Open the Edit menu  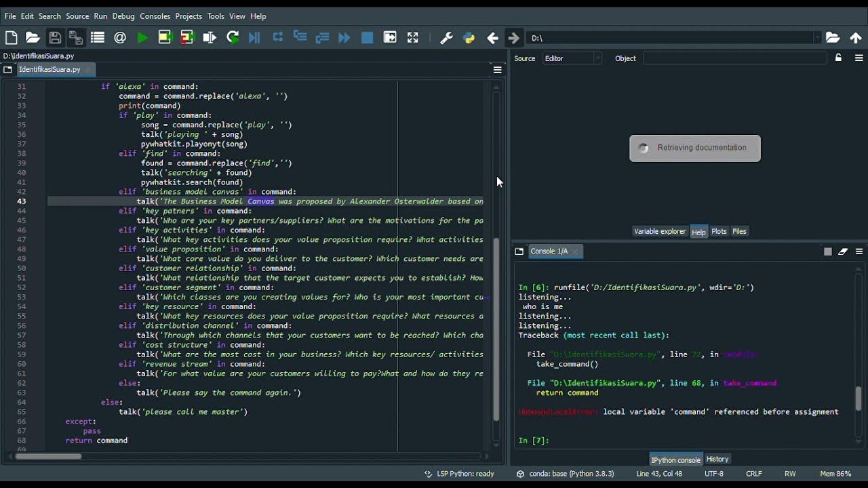click(x=27, y=16)
